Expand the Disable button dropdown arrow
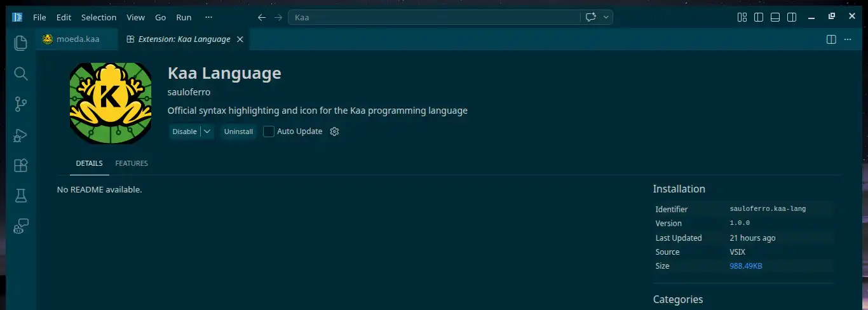 tap(207, 131)
